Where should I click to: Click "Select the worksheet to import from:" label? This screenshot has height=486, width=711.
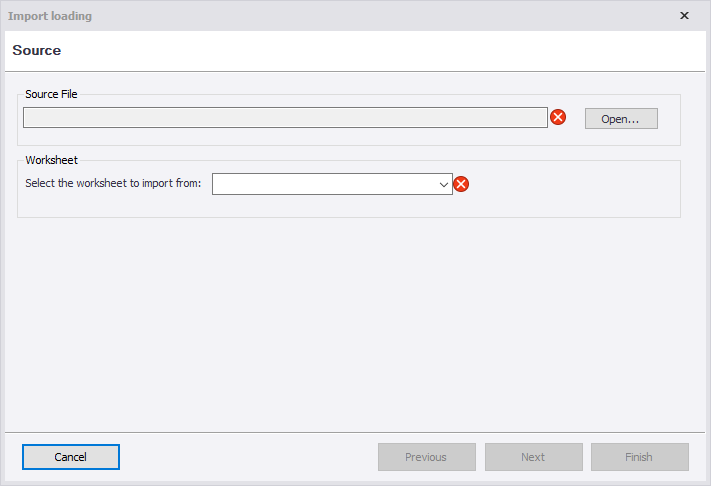[113, 184]
